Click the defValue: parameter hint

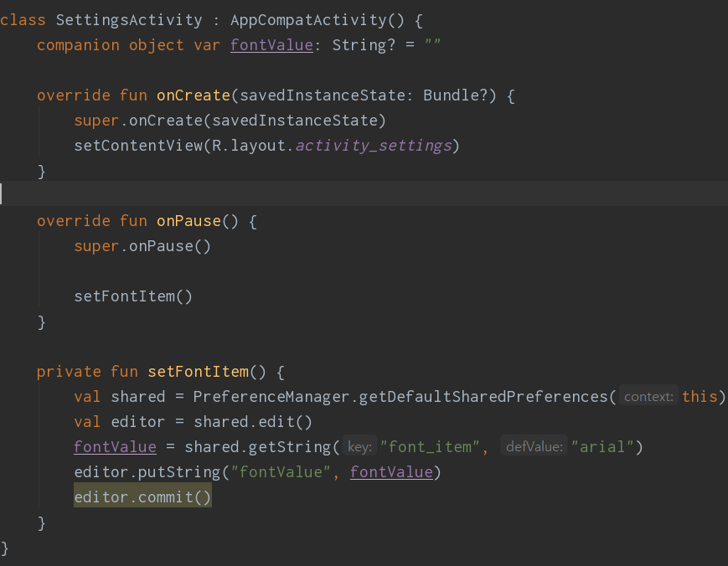[x=534, y=447]
